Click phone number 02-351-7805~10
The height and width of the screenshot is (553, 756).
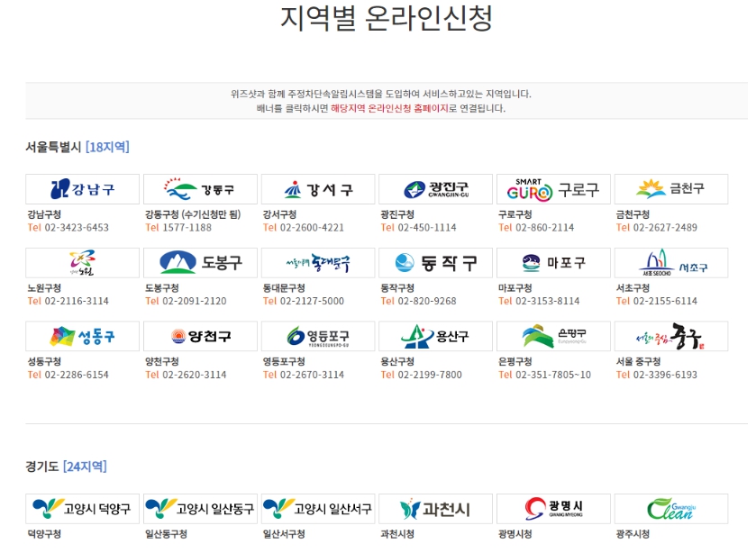click(553, 375)
